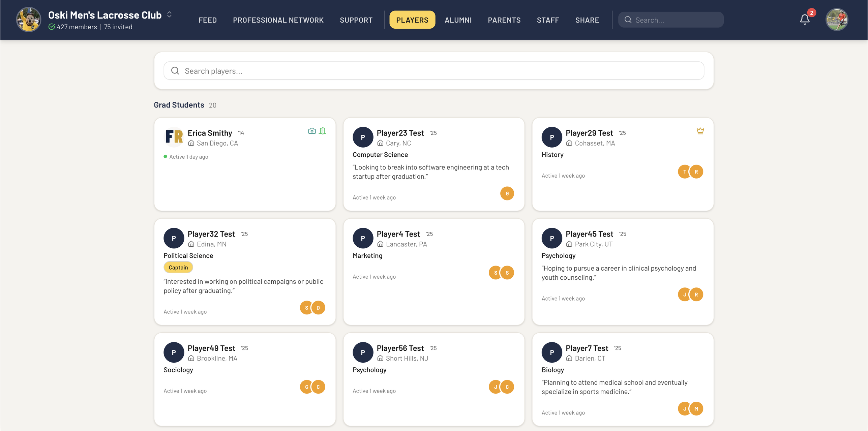Click crown icon on Player29 Test card
The height and width of the screenshot is (431, 868).
click(x=700, y=131)
